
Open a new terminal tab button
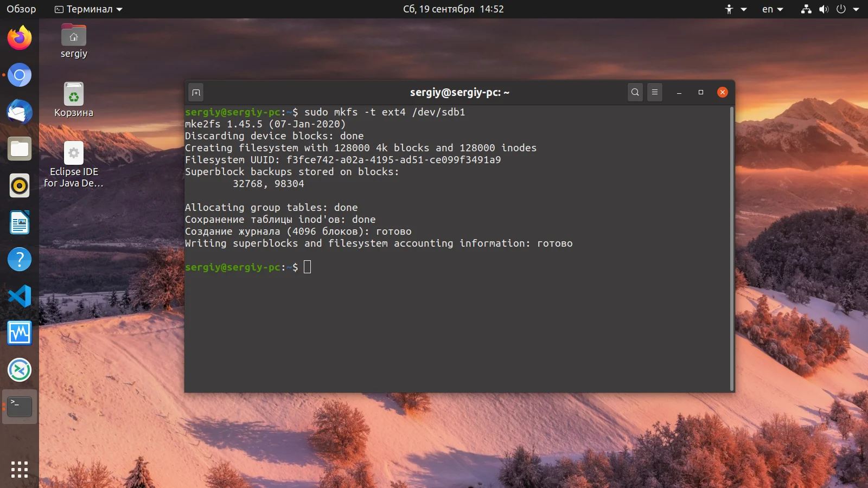pyautogui.click(x=196, y=93)
